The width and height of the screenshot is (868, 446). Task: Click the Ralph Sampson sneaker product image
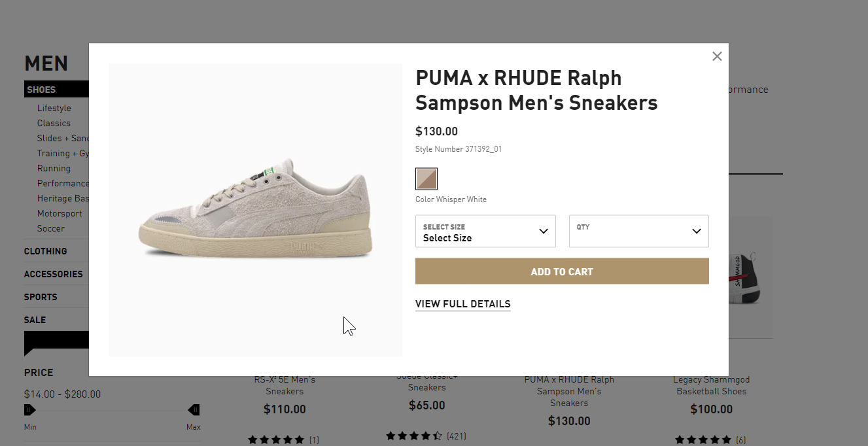point(255,208)
